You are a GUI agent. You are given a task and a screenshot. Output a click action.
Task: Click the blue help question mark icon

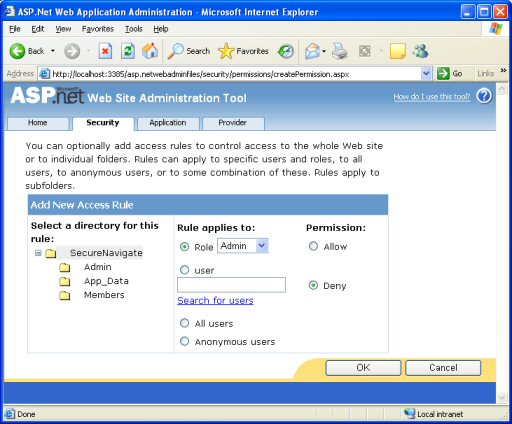pos(484,96)
